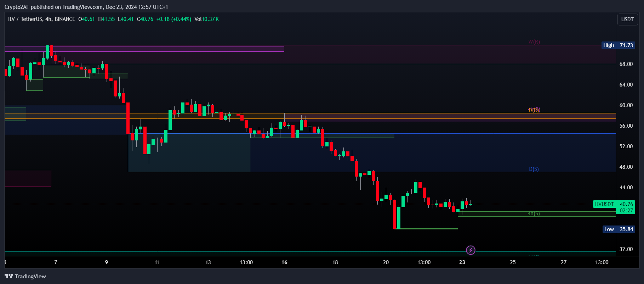
Task: Click the 48.00 price axis label
Action: click(x=626, y=167)
